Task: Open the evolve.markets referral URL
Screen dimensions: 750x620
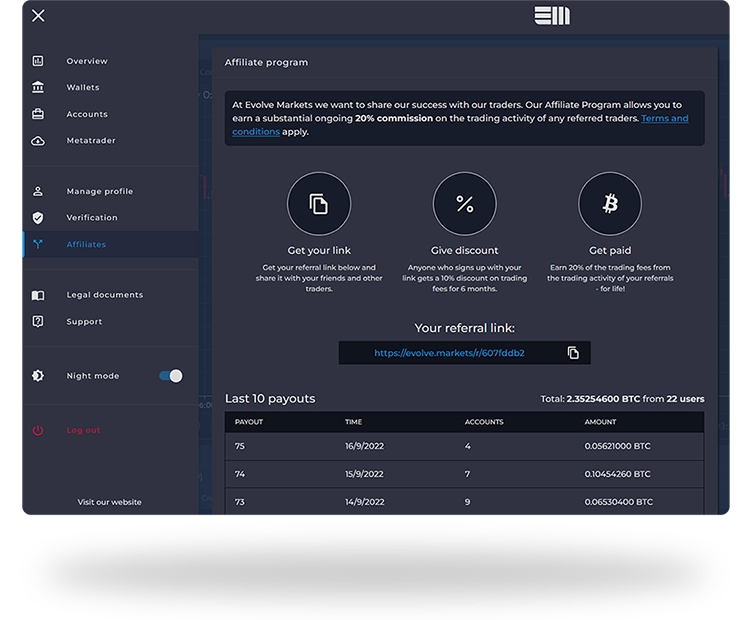Action: 449,353
